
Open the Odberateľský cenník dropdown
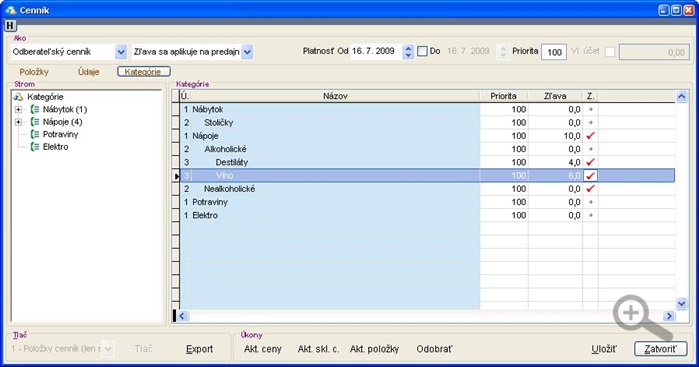pos(121,52)
